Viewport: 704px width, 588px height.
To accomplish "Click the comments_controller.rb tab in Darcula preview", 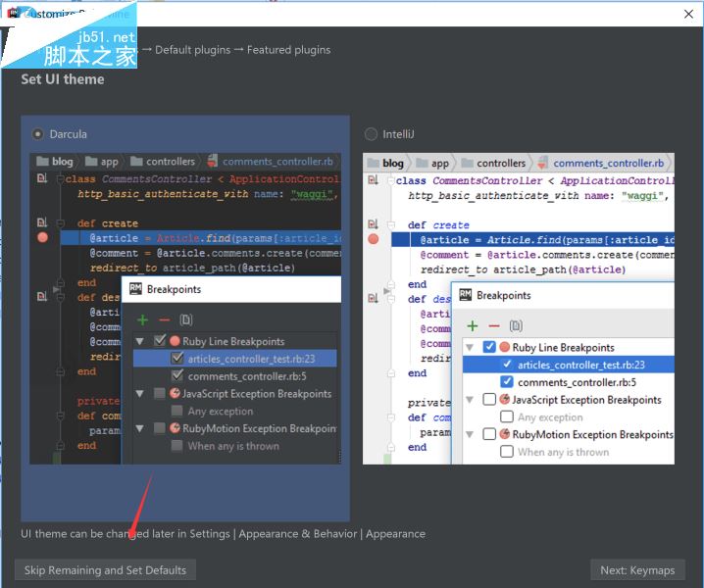I will click(271, 161).
